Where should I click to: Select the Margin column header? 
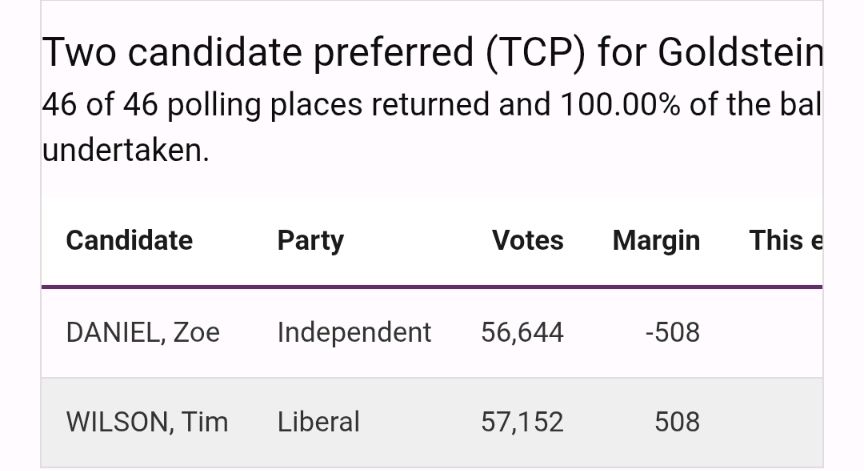(x=656, y=240)
